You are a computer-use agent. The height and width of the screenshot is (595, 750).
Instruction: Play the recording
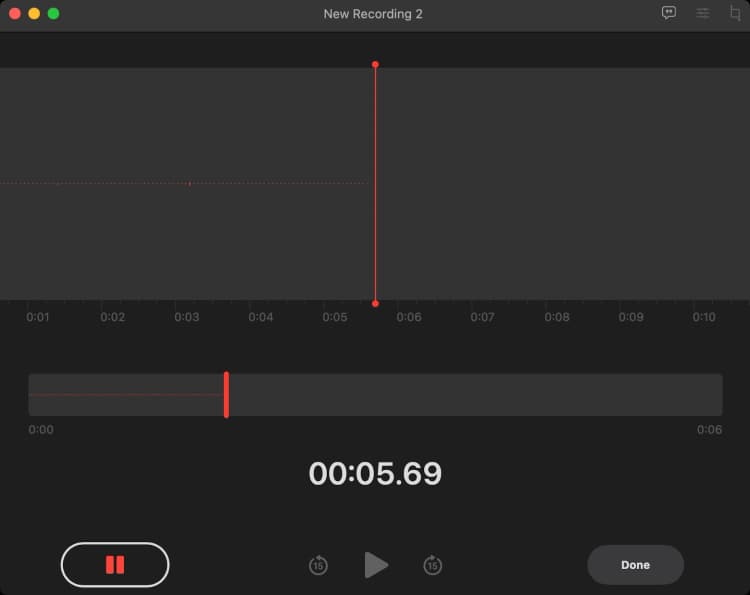pos(376,565)
